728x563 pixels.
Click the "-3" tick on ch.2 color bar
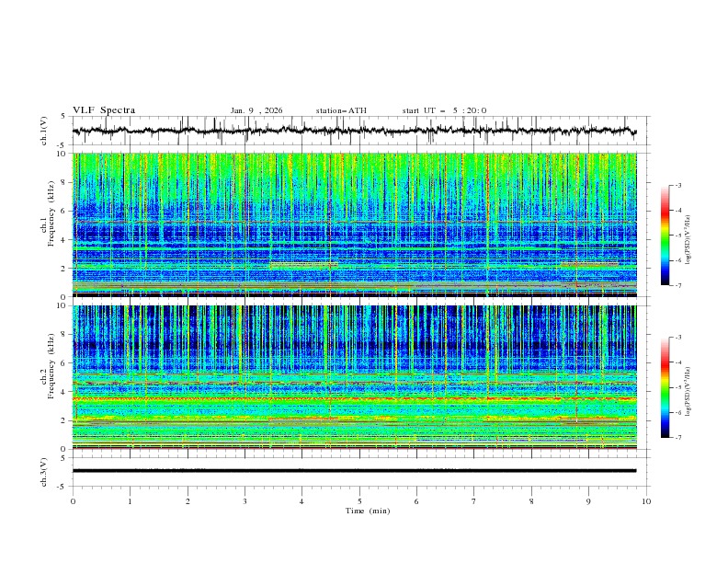(678, 338)
